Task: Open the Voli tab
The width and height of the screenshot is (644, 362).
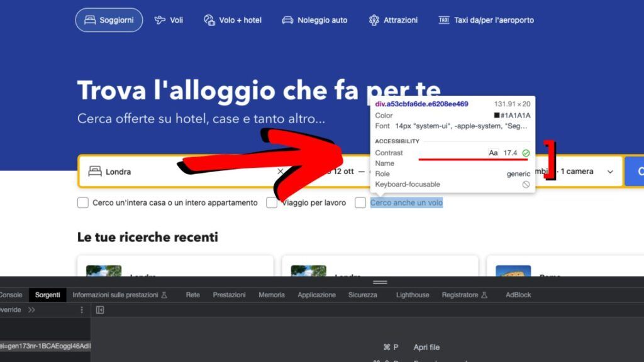Action: click(x=169, y=19)
